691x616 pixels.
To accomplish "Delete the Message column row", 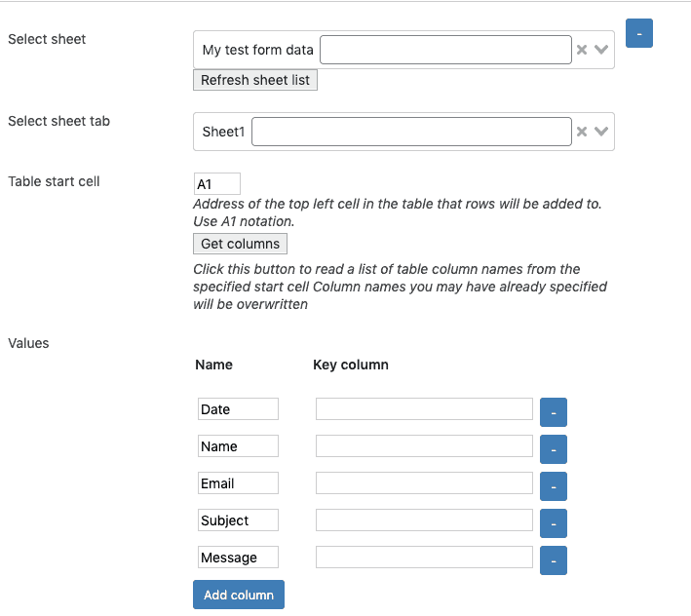I will (x=554, y=560).
